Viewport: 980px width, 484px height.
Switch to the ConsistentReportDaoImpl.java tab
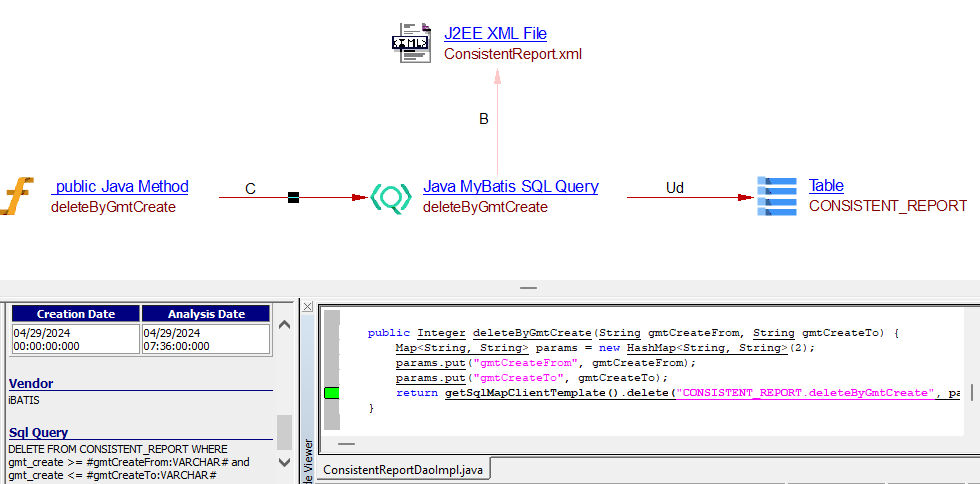click(x=404, y=469)
